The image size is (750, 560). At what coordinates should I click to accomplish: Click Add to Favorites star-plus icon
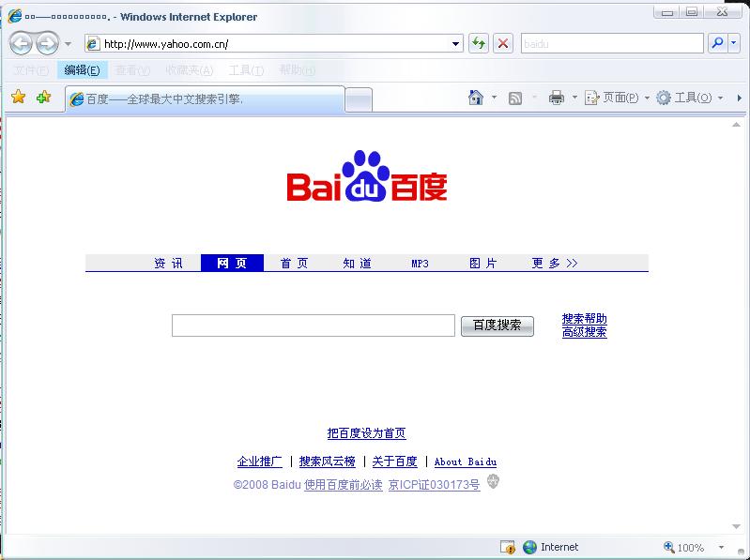(43, 97)
